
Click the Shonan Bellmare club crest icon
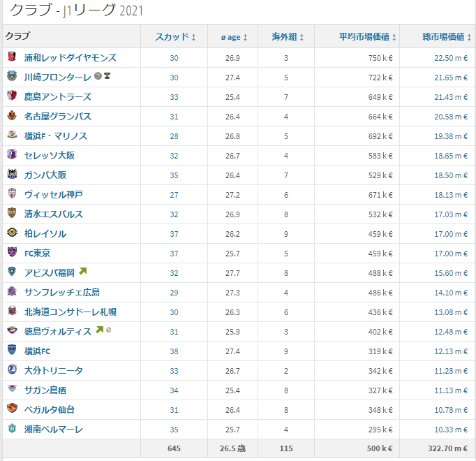pyautogui.click(x=12, y=429)
